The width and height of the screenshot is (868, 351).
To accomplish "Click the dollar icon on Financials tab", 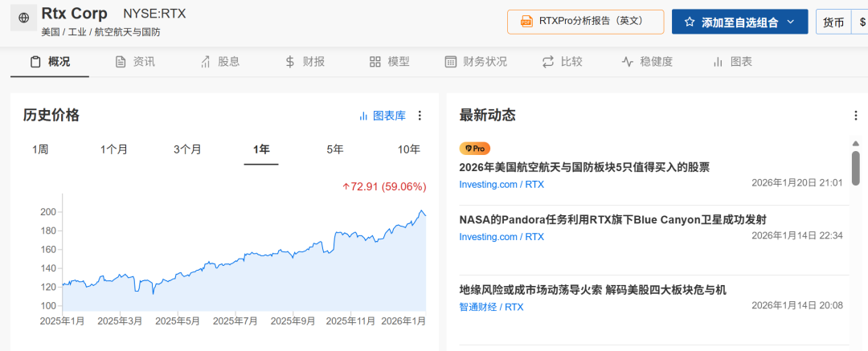I will pyautogui.click(x=290, y=62).
